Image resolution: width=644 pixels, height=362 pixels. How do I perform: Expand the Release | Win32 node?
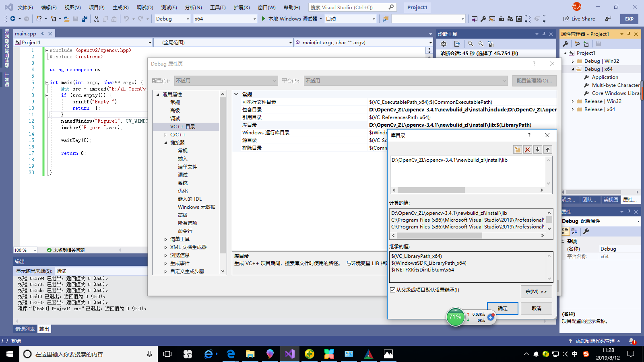tap(573, 101)
